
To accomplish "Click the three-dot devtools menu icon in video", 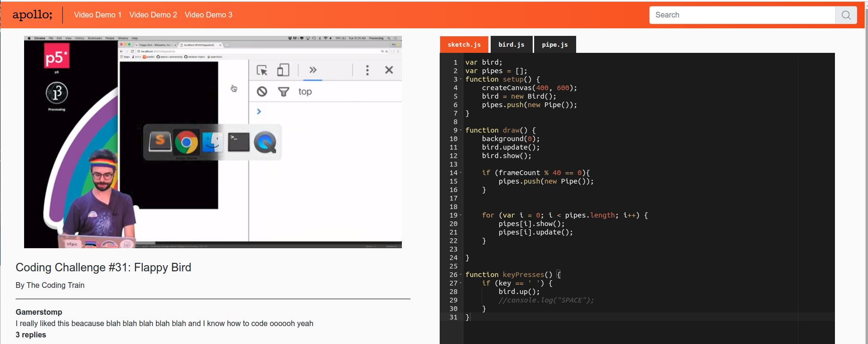I will 367,70.
